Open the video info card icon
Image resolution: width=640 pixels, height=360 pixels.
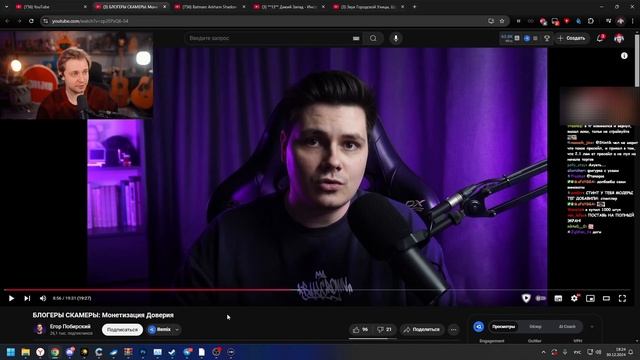624,56
